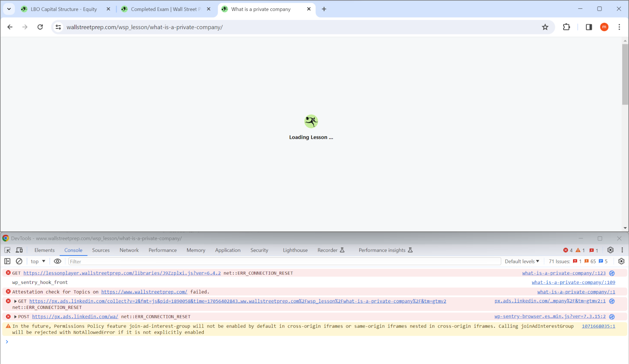
Task: Click the warning count badge
Action: click(580, 250)
